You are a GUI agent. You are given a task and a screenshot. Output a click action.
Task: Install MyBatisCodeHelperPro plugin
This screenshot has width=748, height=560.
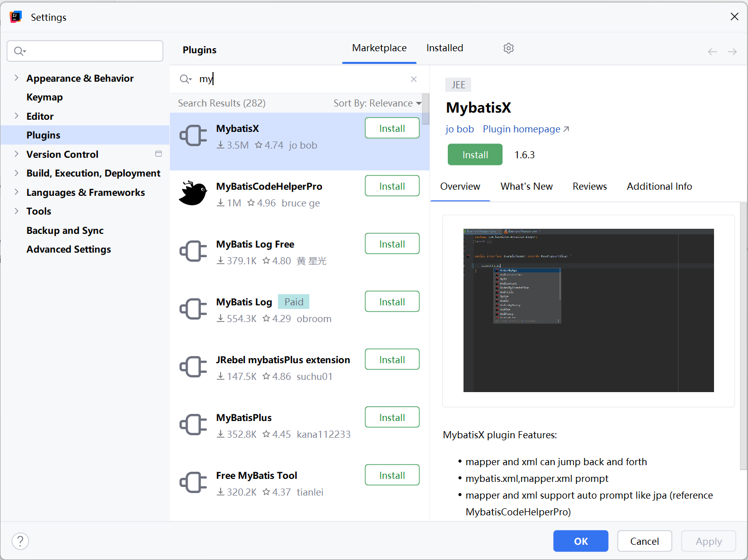pos(392,186)
